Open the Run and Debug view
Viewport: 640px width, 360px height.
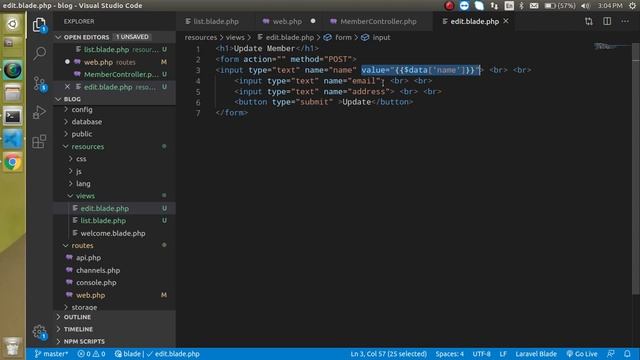(39, 112)
